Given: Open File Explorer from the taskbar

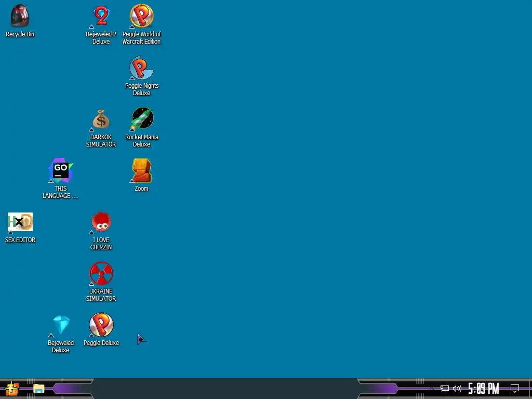Looking at the screenshot, I should (38, 389).
